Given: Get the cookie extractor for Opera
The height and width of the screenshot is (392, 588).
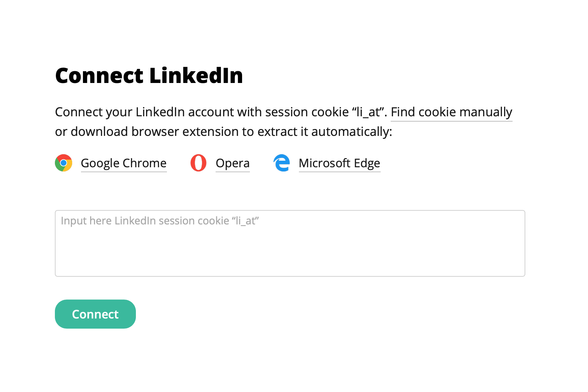Looking at the screenshot, I should point(233,163).
